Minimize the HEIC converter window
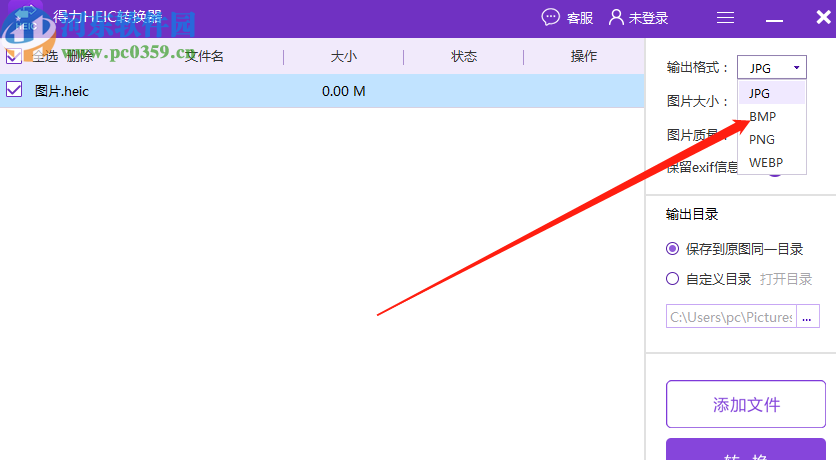This screenshot has width=836, height=460. (774, 20)
